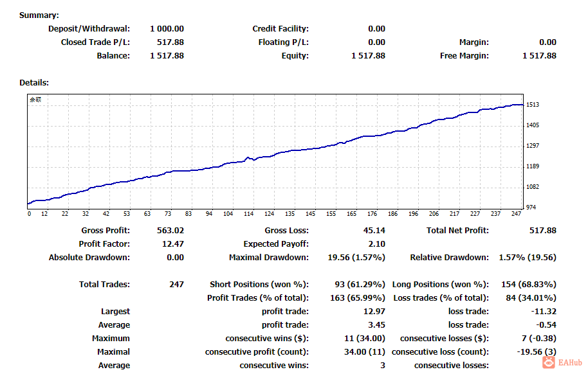Click the Summary heading
The width and height of the screenshot is (588, 372).
click(x=39, y=15)
